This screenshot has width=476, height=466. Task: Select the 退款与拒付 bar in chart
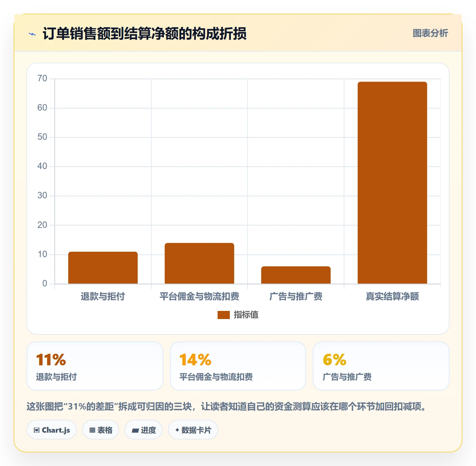103,268
